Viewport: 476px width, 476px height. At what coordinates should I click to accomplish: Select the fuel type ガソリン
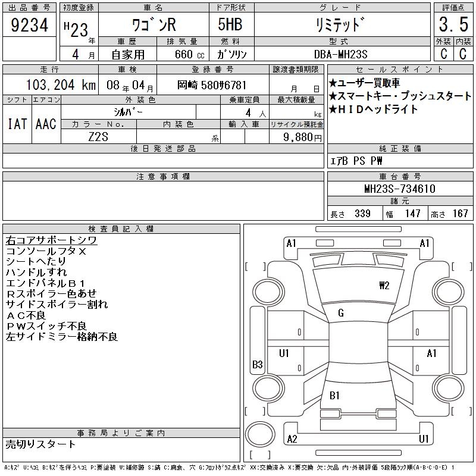232,55
